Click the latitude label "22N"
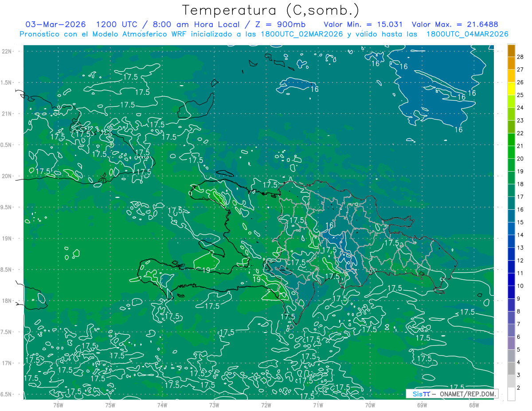532x411 pixels. tap(6, 51)
